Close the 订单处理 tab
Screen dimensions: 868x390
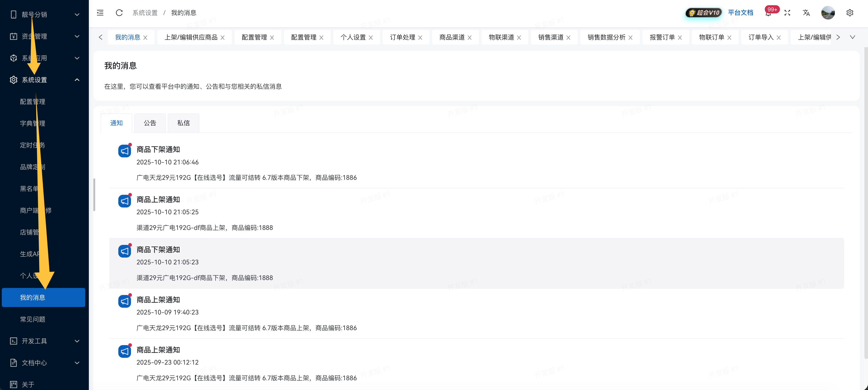[x=420, y=38]
